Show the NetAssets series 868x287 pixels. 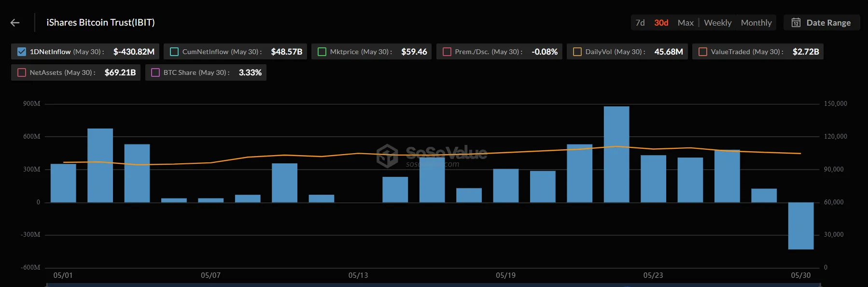pos(22,72)
